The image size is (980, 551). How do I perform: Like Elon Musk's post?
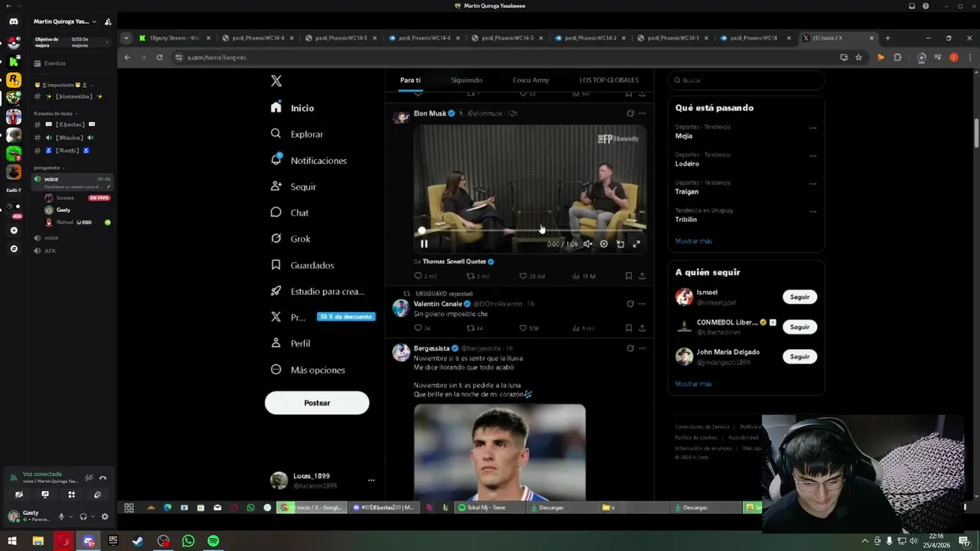tap(523, 275)
